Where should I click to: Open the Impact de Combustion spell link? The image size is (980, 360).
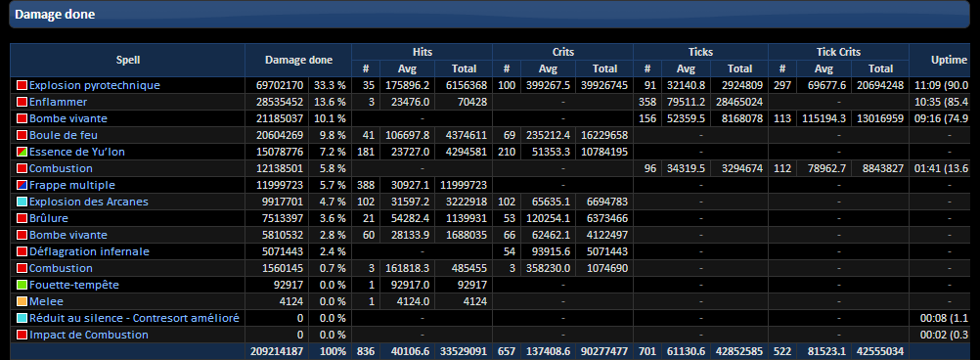tap(89, 335)
